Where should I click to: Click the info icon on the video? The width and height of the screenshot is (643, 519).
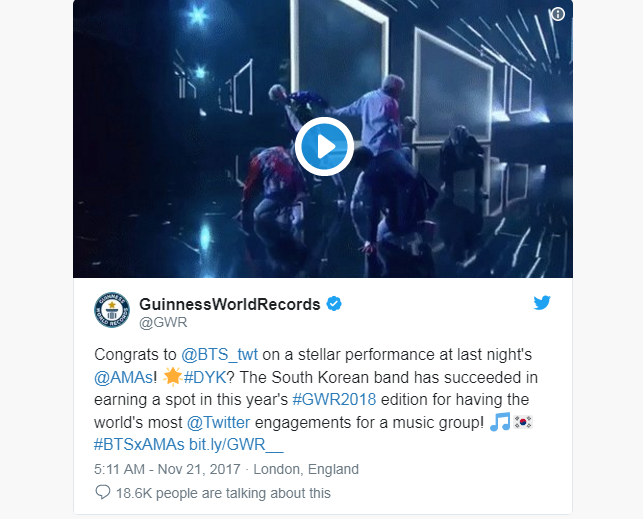pos(557,14)
